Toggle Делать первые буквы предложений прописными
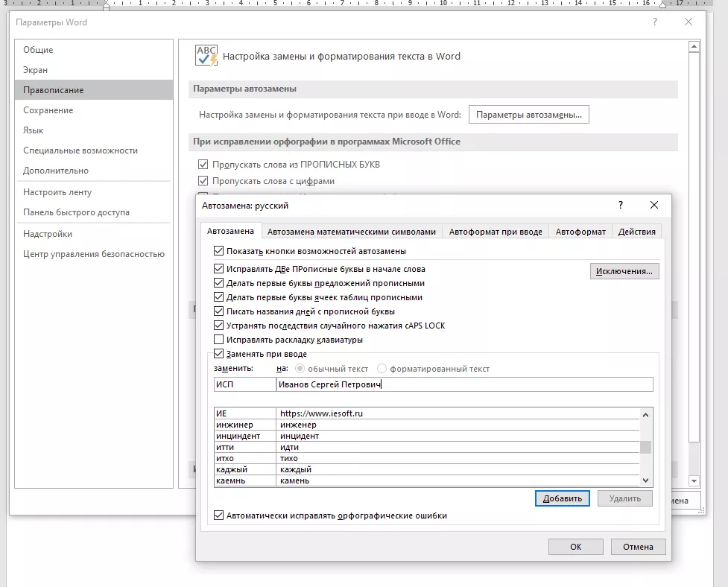 pyautogui.click(x=218, y=283)
